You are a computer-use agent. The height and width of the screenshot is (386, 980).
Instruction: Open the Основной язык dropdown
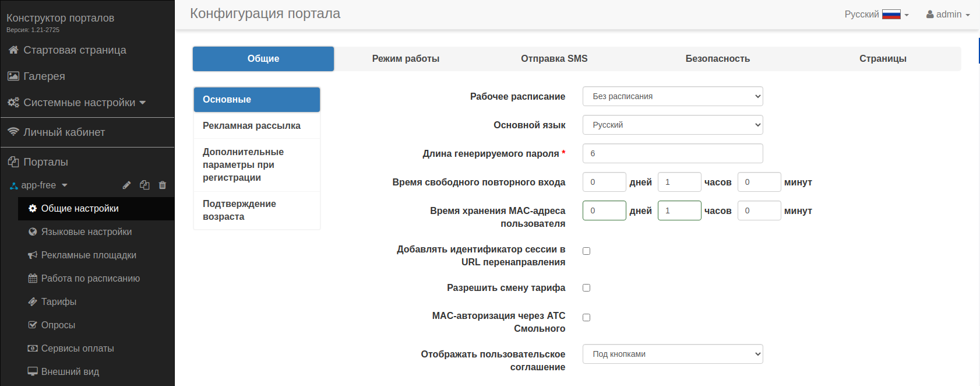tap(672, 125)
